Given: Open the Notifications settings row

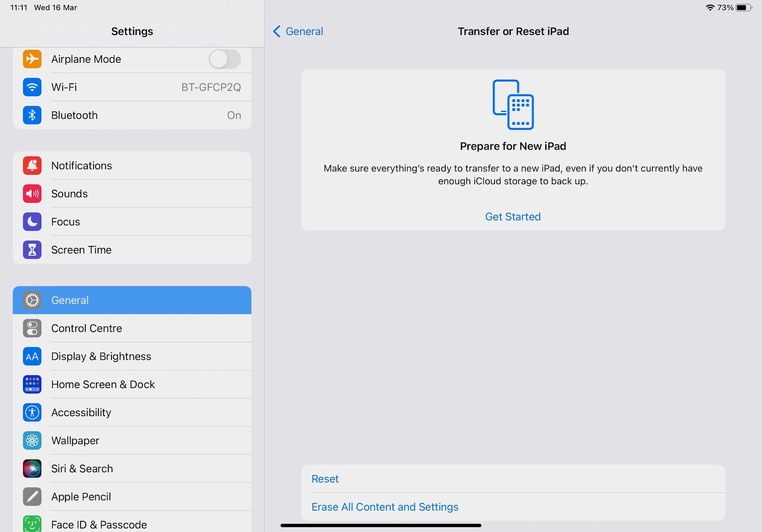Looking at the screenshot, I should pyautogui.click(x=132, y=166).
